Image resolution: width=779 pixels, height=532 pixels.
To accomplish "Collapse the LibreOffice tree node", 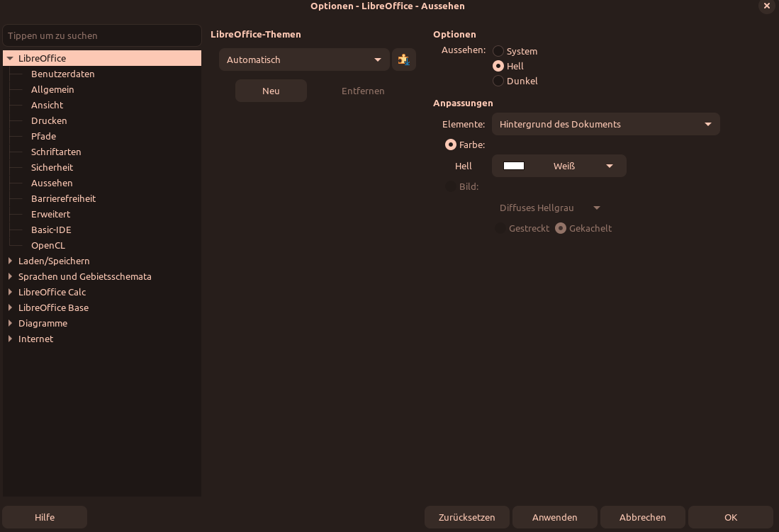I will point(10,58).
